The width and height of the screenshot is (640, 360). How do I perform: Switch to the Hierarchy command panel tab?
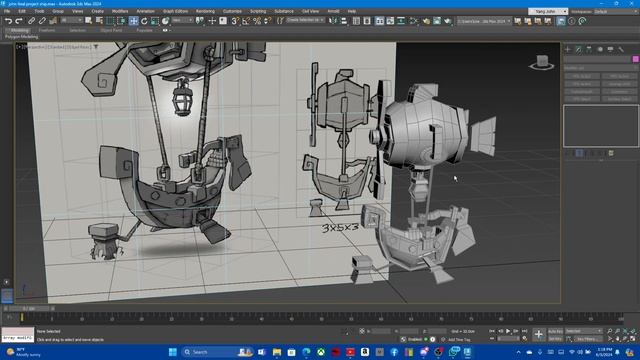click(589, 49)
